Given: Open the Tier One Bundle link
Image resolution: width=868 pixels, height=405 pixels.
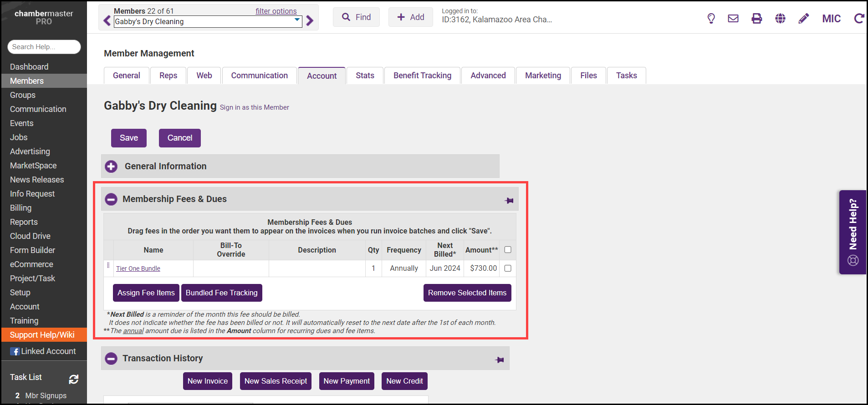Looking at the screenshot, I should [x=138, y=268].
